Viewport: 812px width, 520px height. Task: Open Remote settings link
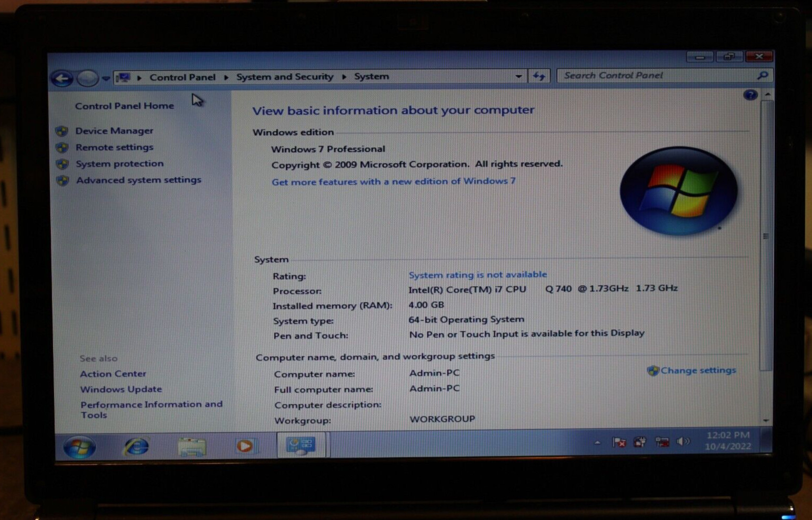tap(114, 147)
